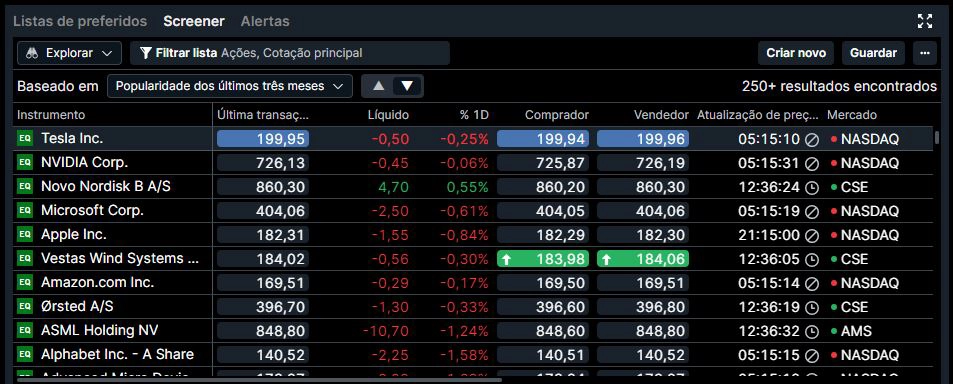Sort by % 1D column header
The image size is (953, 384).
[x=475, y=115]
